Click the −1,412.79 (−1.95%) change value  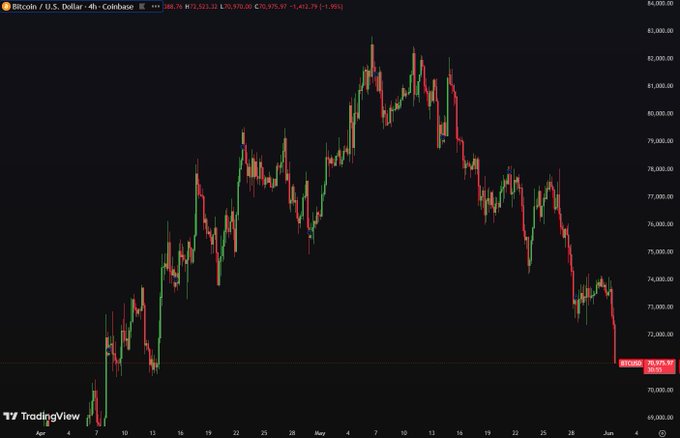point(316,7)
